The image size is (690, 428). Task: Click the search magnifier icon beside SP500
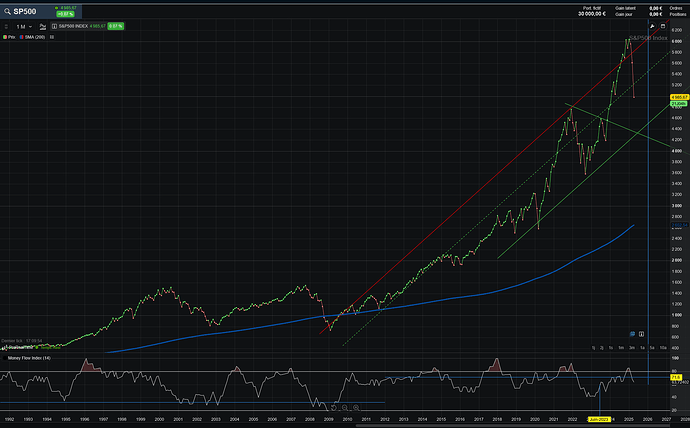coord(7,11)
